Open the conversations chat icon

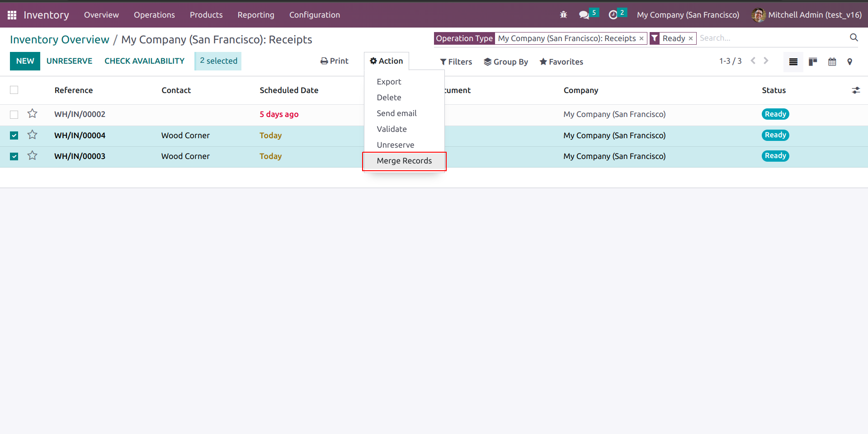pos(584,15)
